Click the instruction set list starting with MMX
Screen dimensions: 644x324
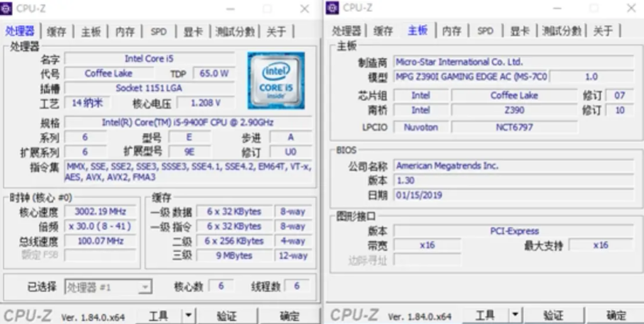click(x=187, y=172)
